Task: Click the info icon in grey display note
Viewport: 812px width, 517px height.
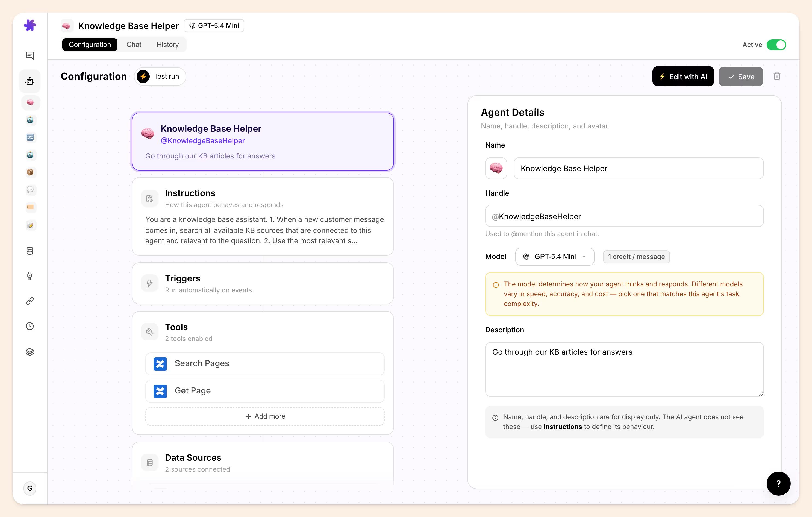Action: coord(495,418)
